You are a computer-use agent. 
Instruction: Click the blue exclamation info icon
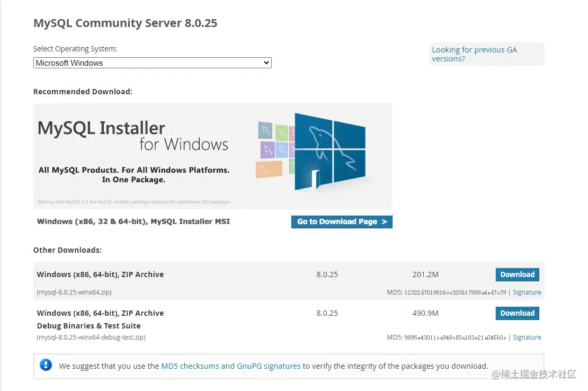(46, 365)
